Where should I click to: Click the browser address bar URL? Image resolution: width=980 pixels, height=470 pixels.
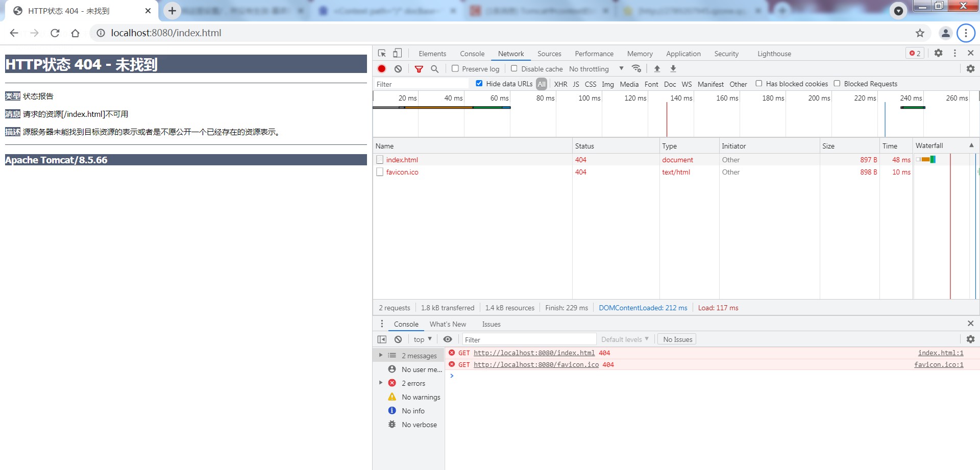pyautogui.click(x=166, y=33)
